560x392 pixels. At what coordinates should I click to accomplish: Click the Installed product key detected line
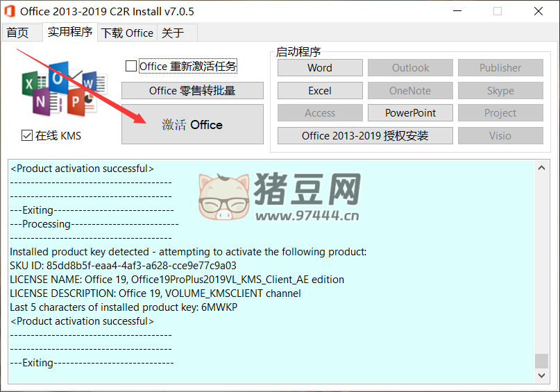pyautogui.click(x=188, y=252)
